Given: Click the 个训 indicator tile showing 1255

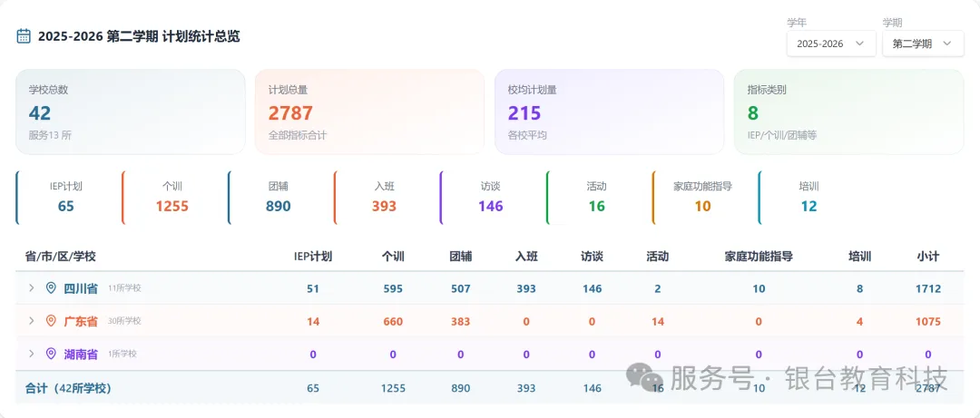Looking at the screenshot, I should pos(172,198).
